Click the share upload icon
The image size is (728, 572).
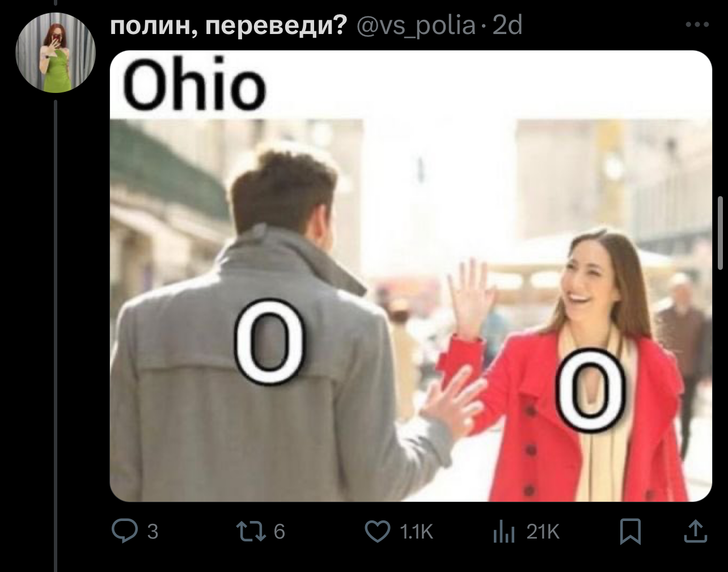(x=696, y=531)
